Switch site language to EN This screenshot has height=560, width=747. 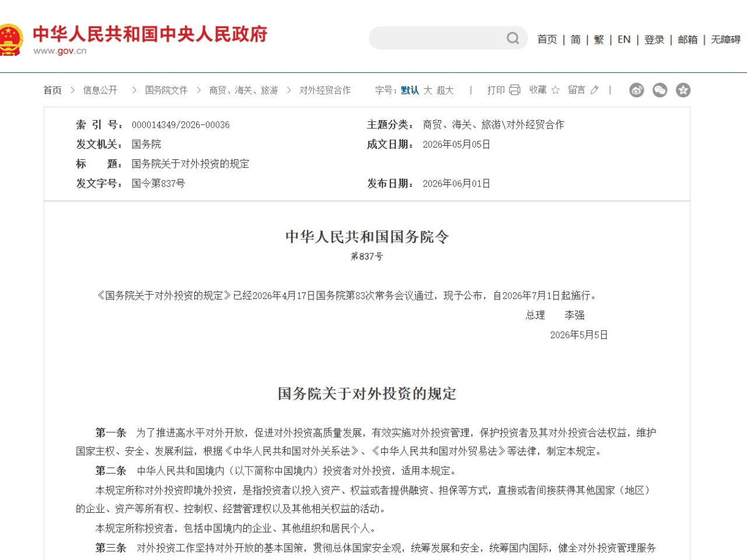[x=624, y=39]
